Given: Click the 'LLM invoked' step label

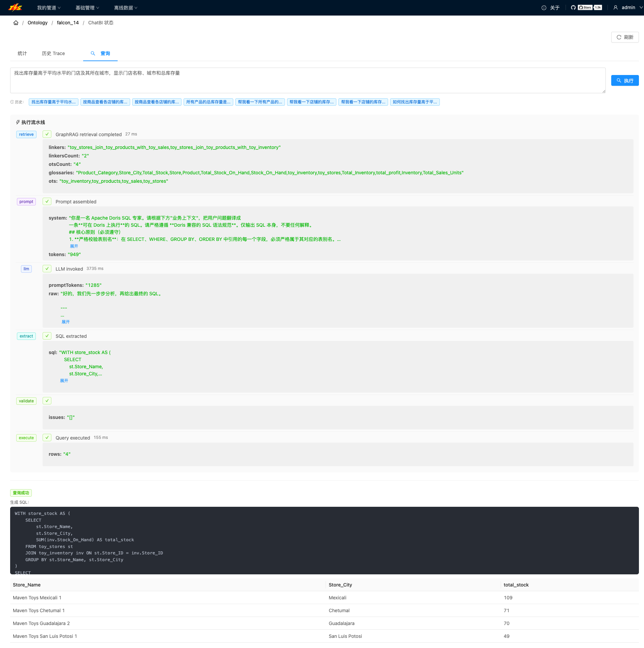Looking at the screenshot, I should pyautogui.click(x=69, y=269).
